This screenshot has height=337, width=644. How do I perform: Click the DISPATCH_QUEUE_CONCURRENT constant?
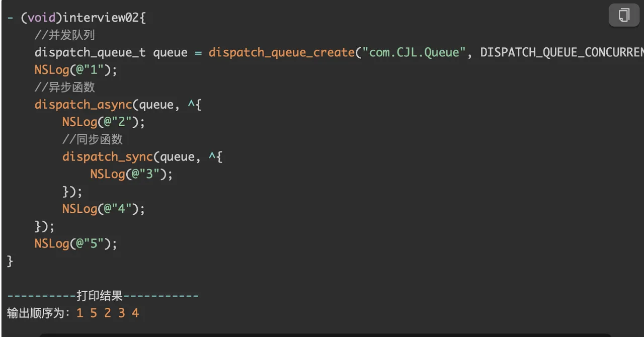562,53
